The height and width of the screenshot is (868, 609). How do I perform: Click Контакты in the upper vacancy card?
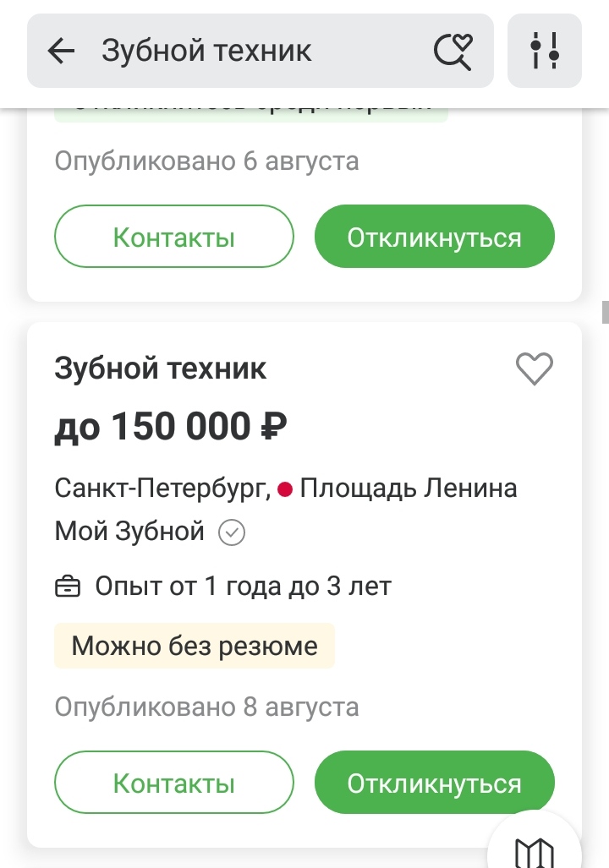pos(174,237)
